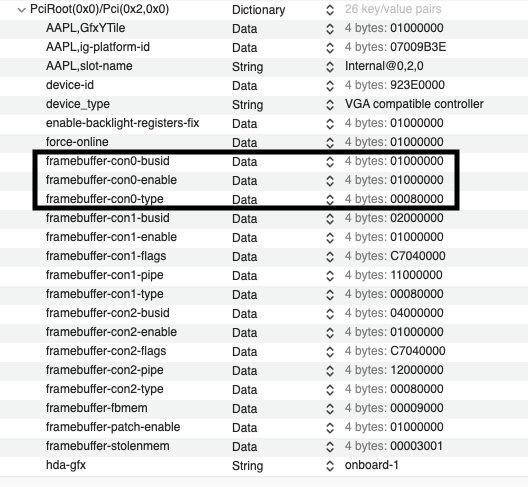Select the enable-backlight-registers-fix key
This screenshot has width=528, height=487.
click(123, 123)
